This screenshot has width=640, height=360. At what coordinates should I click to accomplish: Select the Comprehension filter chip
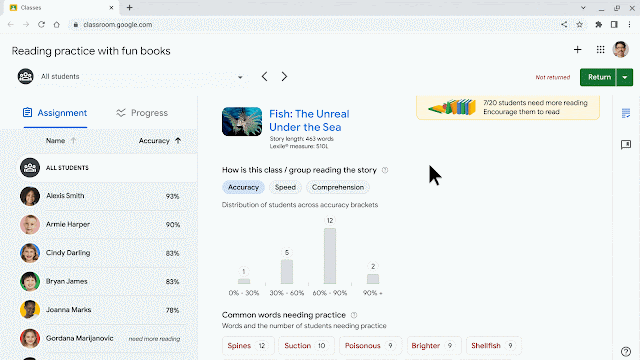338,187
